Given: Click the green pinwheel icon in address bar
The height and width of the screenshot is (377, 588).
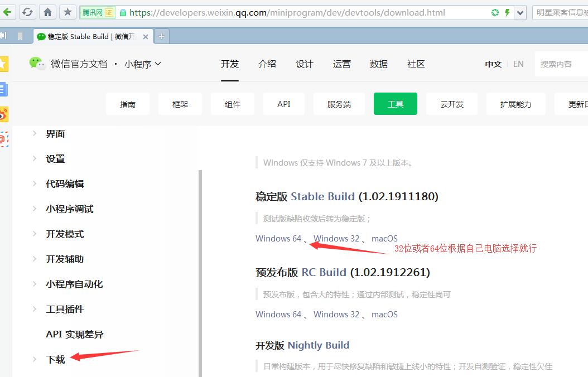Looking at the screenshot, I should click(495, 13).
